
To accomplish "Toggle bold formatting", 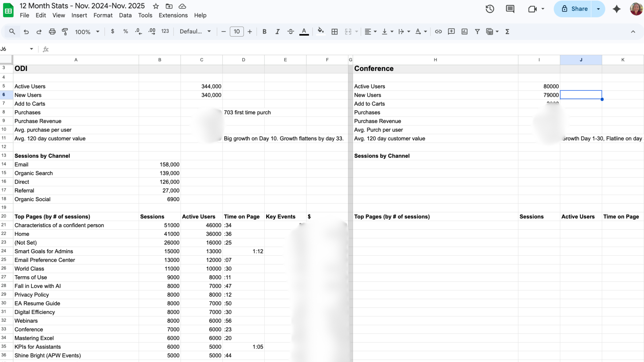I will (264, 32).
